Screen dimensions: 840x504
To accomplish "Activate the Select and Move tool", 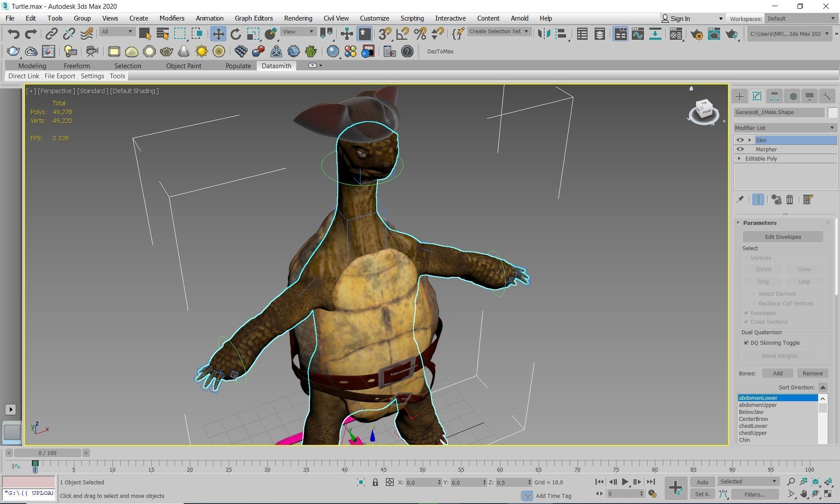I will (x=218, y=34).
